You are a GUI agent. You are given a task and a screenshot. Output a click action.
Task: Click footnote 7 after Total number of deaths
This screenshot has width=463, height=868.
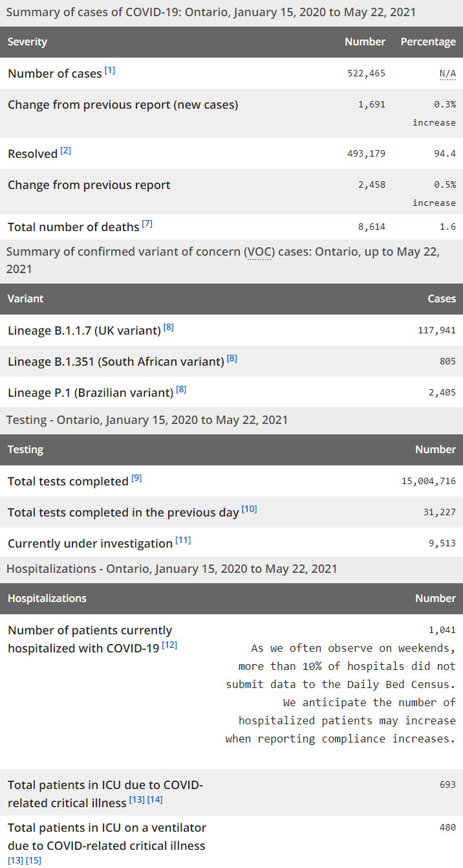pos(147,224)
